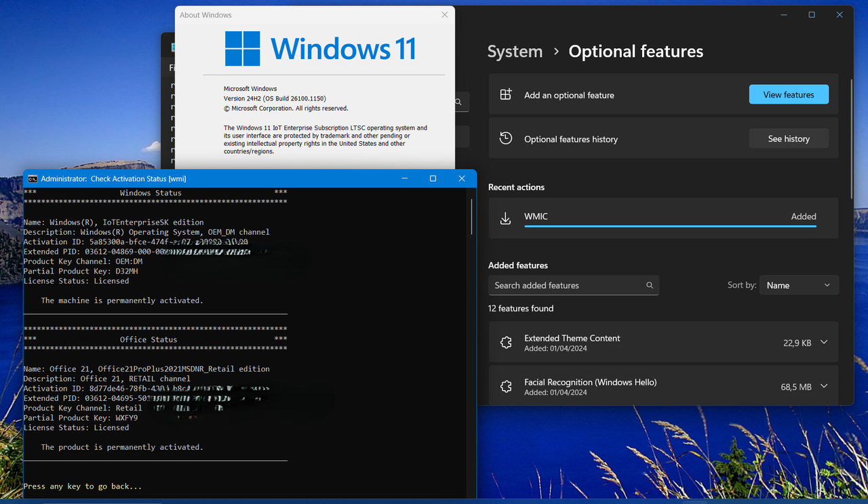The image size is (868, 504).
Task: Click the "Microsoft Windows" line in About dialog
Action: pyautogui.click(x=250, y=89)
